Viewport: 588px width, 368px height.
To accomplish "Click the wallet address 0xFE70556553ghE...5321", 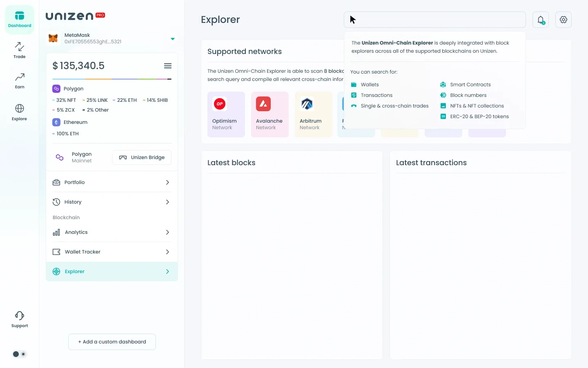I will click(93, 42).
